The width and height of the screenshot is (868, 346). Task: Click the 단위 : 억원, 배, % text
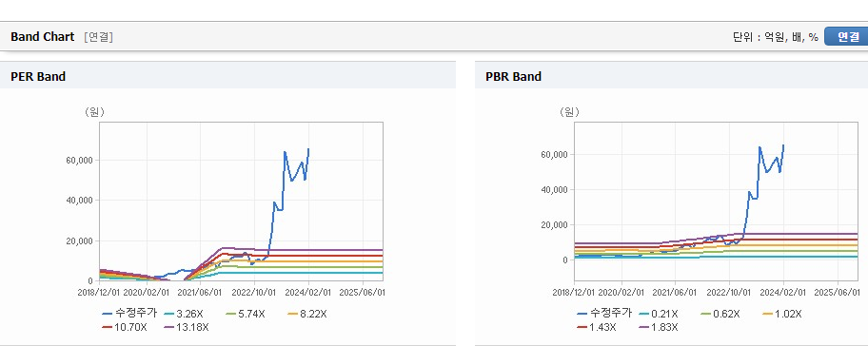tap(775, 37)
